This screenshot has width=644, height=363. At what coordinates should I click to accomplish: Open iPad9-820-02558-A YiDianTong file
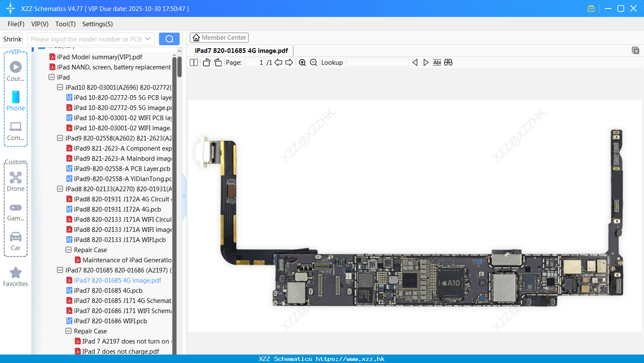click(119, 179)
